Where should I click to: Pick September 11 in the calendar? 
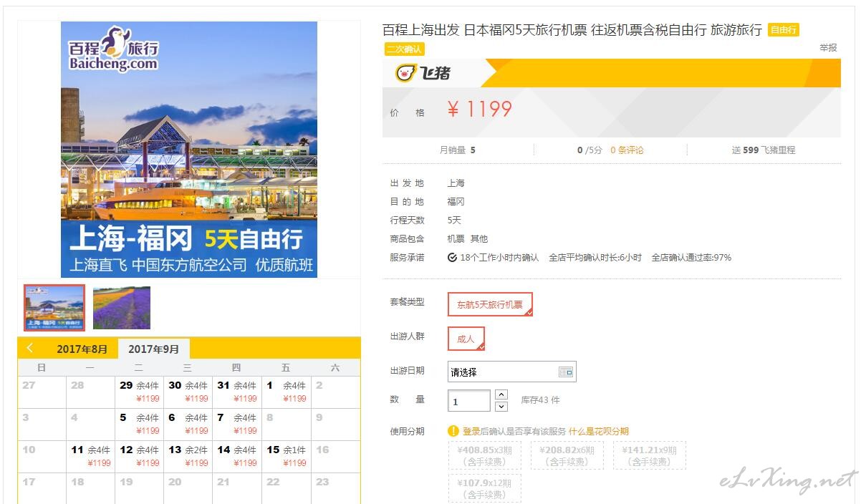tap(90, 456)
